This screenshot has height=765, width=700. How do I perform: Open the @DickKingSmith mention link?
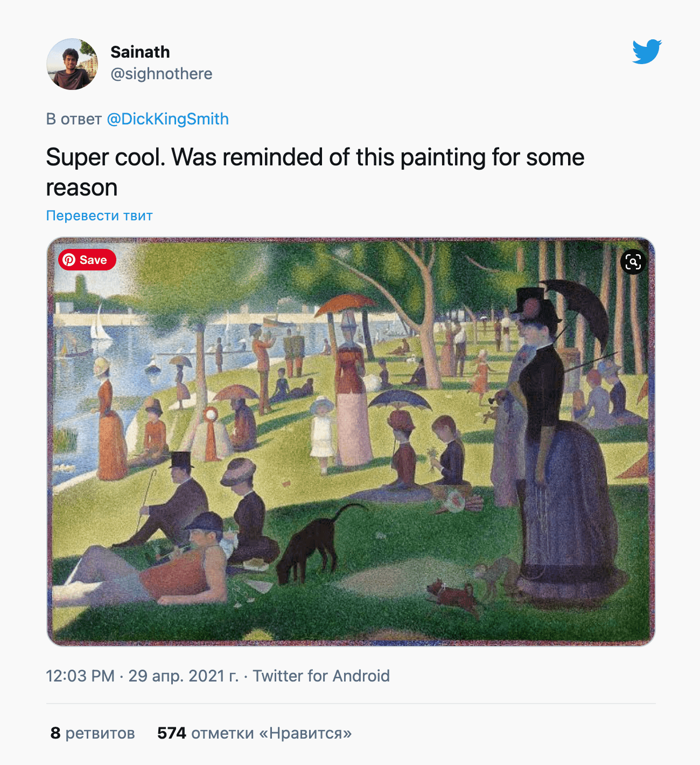point(167,119)
